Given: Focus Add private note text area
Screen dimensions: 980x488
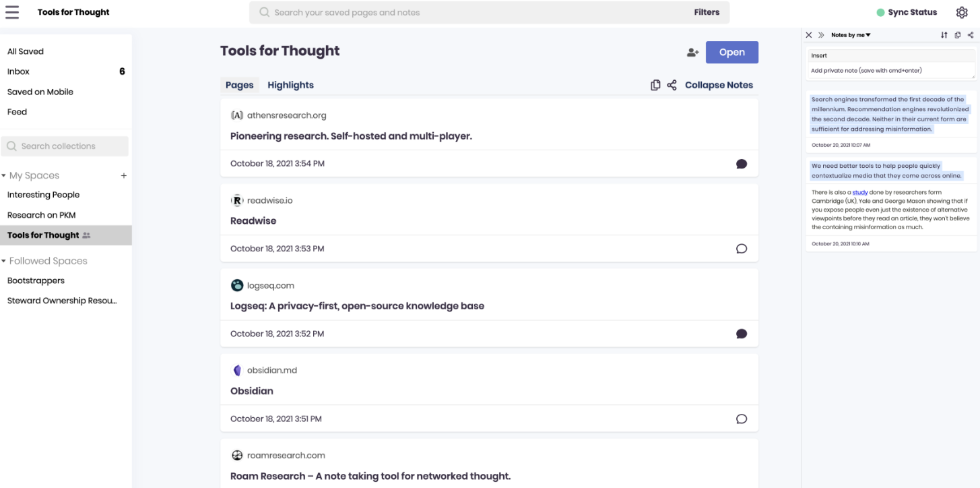Looking at the screenshot, I should (x=891, y=70).
